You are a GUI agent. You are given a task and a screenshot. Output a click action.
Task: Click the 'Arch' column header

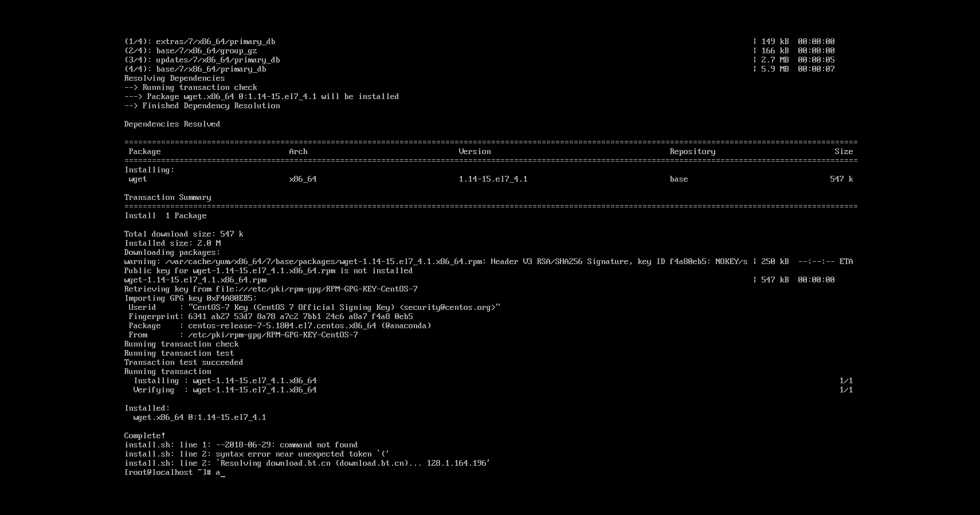point(299,151)
